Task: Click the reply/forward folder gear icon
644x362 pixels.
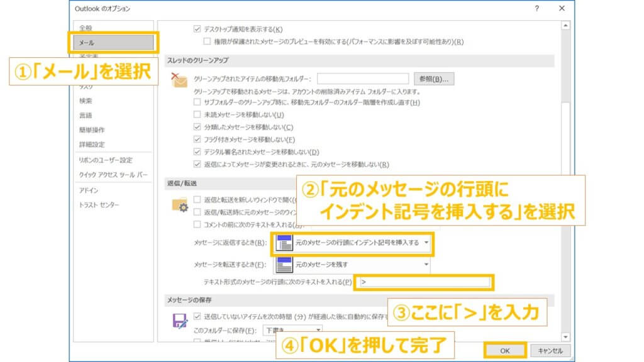Action: pos(180,205)
